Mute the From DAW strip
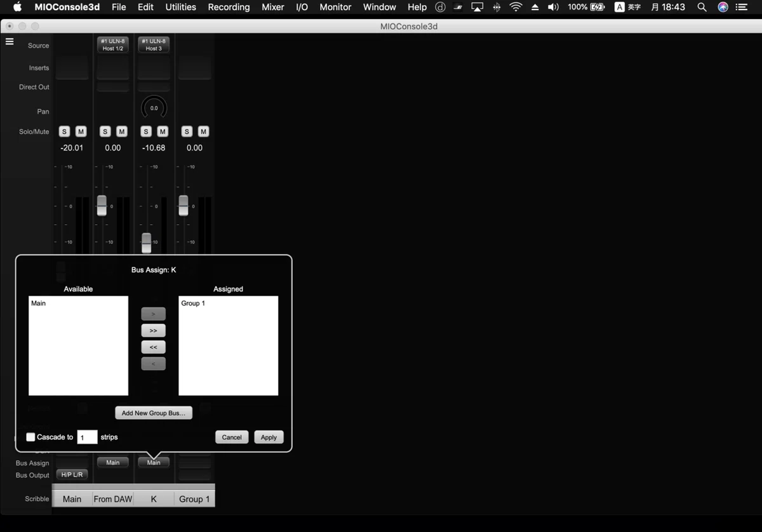 click(122, 131)
